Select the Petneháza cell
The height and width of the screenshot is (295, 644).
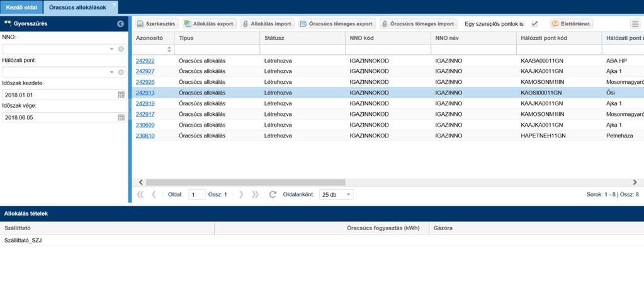(623, 136)
